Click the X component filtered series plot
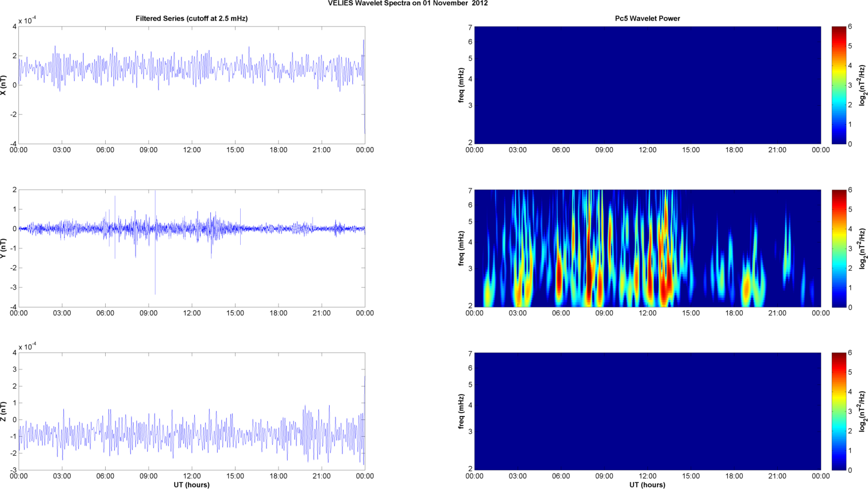Viewport: 868px width, 489px height. pyautogui.click(x=191, y=85)
